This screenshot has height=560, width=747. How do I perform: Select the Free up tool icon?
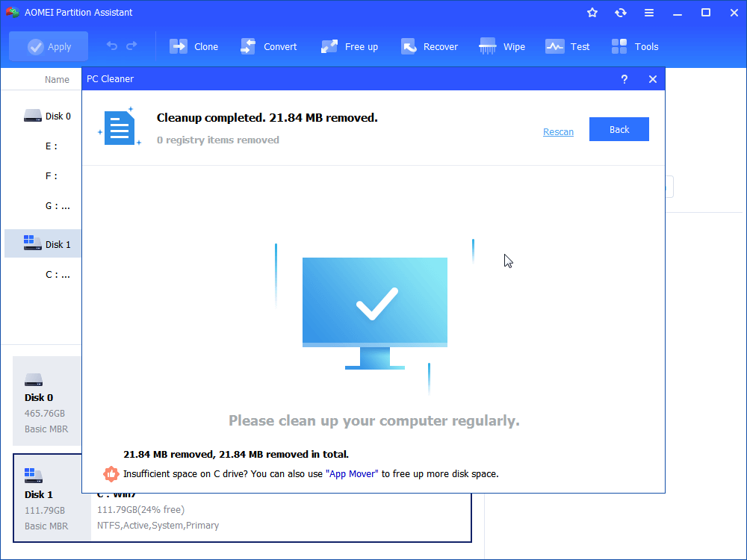329,46
